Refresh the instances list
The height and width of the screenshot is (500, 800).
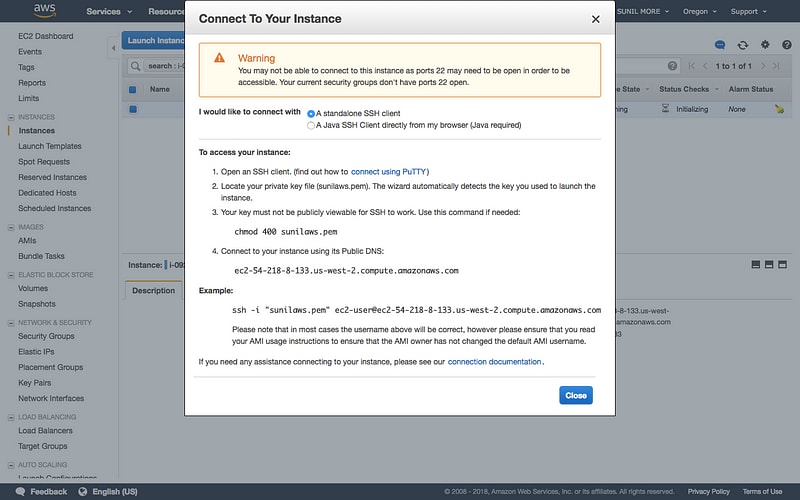point(742,45)
